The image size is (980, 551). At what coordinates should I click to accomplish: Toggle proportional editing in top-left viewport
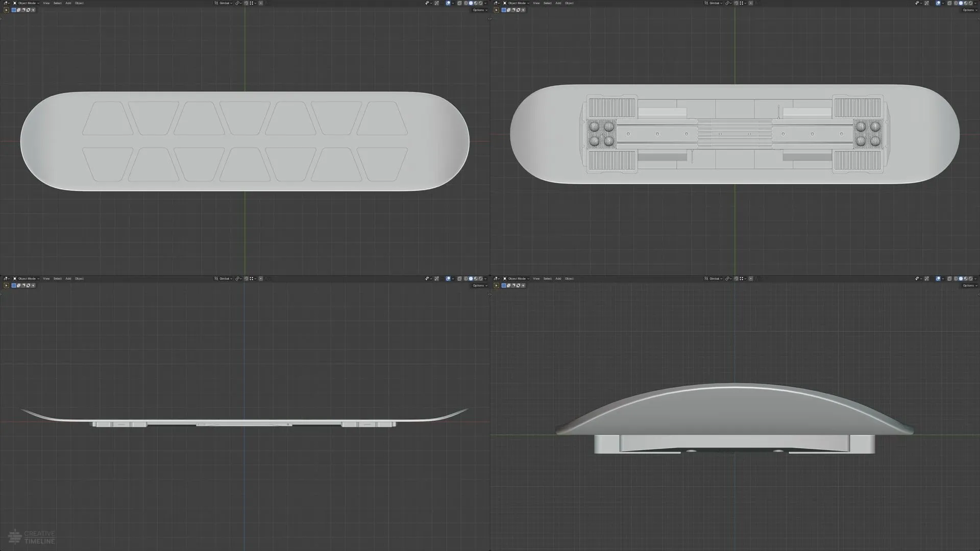click(x=261, y=3)
